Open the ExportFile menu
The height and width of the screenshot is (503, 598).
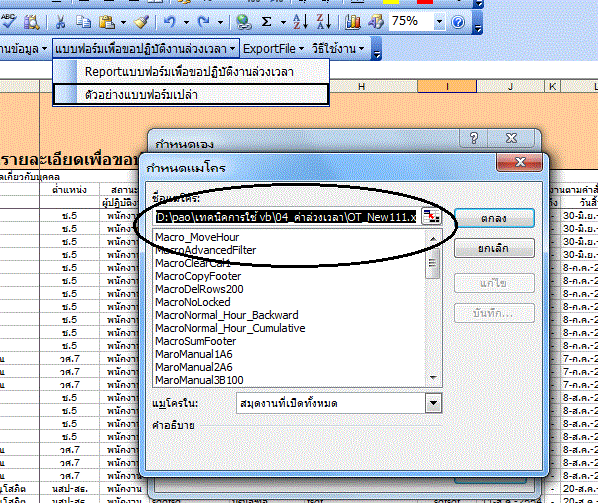pos(273,49)
